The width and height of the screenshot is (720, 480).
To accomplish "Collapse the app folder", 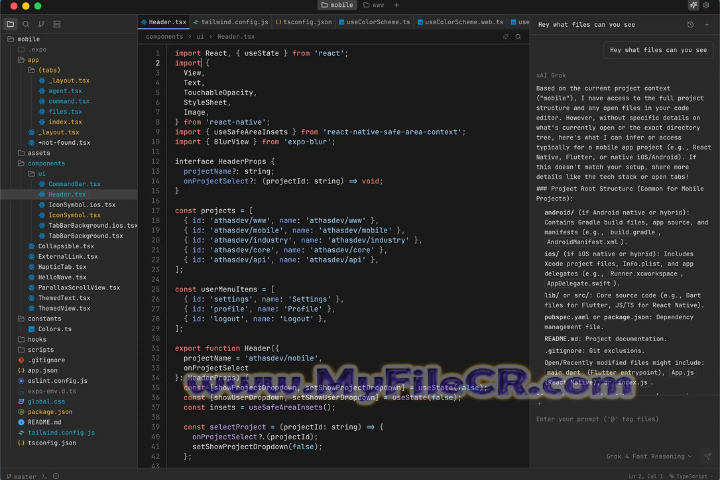I will (28, 60).
